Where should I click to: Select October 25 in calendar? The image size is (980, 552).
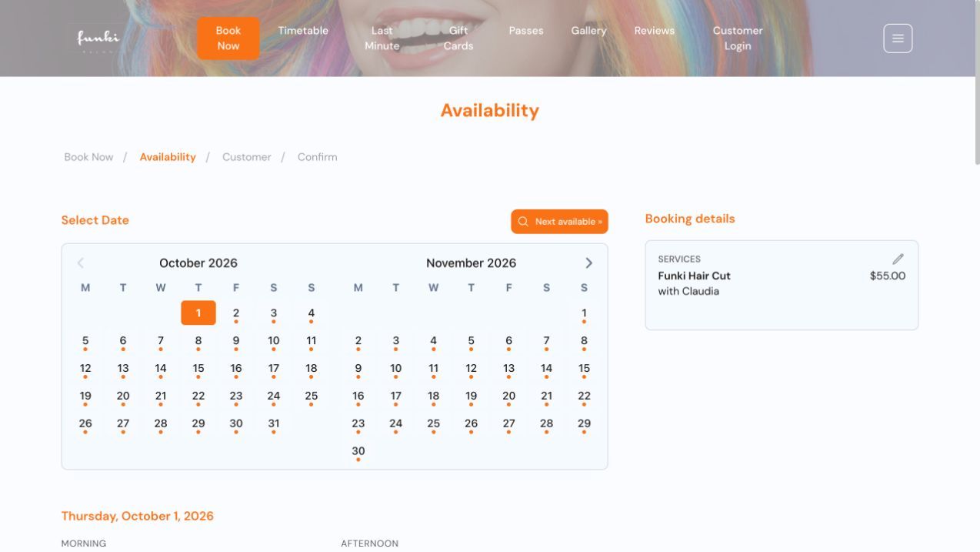pyautogui.click(x=312, y=396)
